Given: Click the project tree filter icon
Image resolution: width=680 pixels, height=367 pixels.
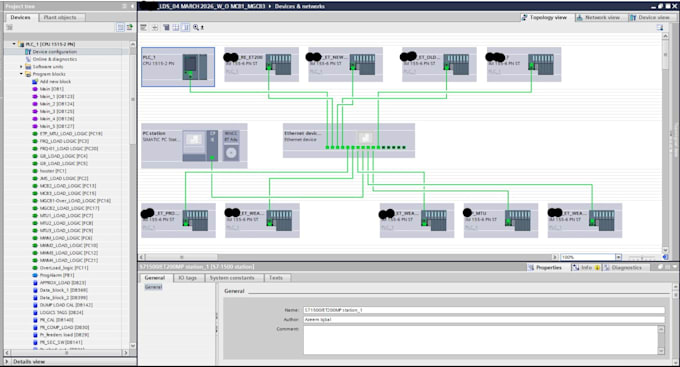Looking at the screenshot, I should click(x=10, y=27).
